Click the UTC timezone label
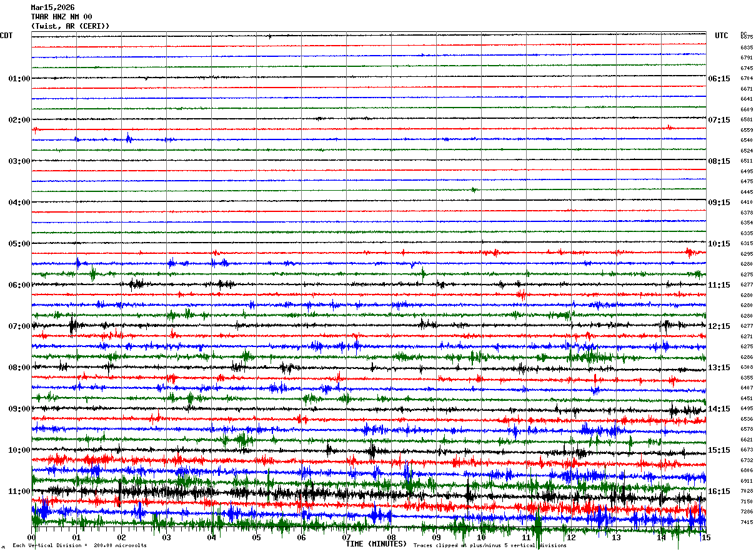The height and width of the screenshot is (554, 756). pyautogui.click(x=722, y=36)
